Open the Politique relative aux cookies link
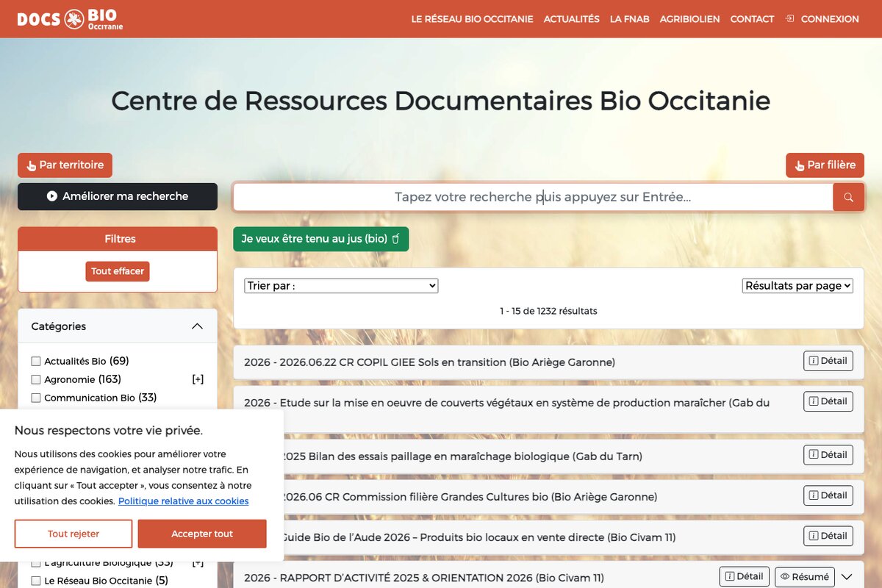Viewport: 882px width, 588px height. coord(184,501)
